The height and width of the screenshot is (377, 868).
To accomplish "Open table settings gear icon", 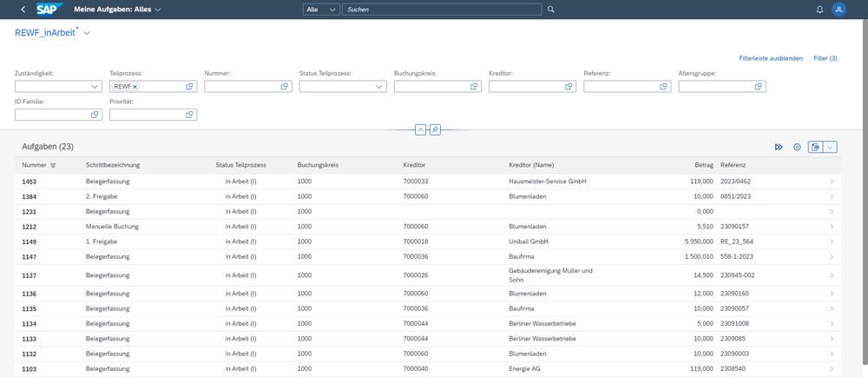I will coord(797,148).
